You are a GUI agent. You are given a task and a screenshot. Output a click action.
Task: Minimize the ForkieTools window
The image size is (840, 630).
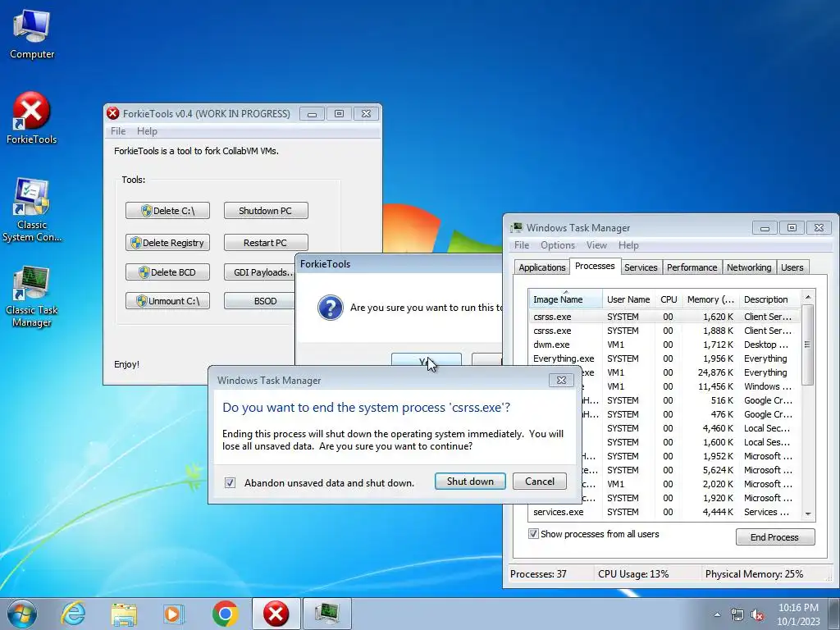pyautogui.click(x=312, y=113)
